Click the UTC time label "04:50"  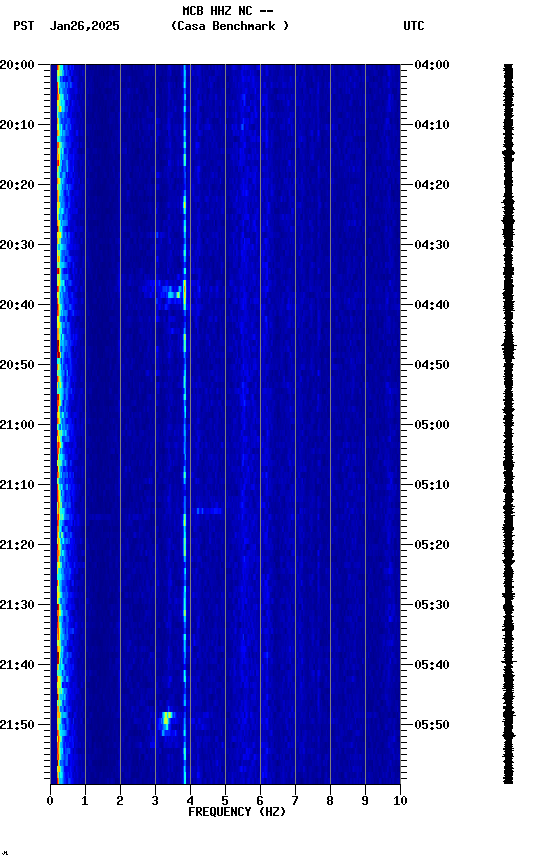point(432,365)
